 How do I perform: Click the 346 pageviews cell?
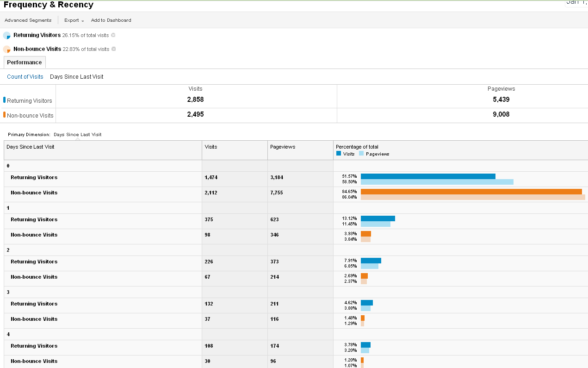tap(274, 235)
